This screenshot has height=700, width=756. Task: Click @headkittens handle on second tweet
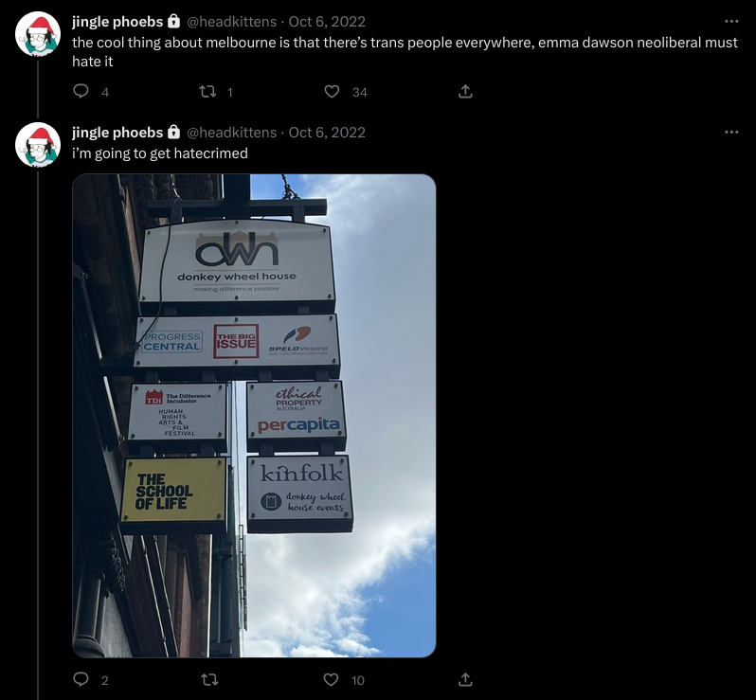click(x=231, y=133)
